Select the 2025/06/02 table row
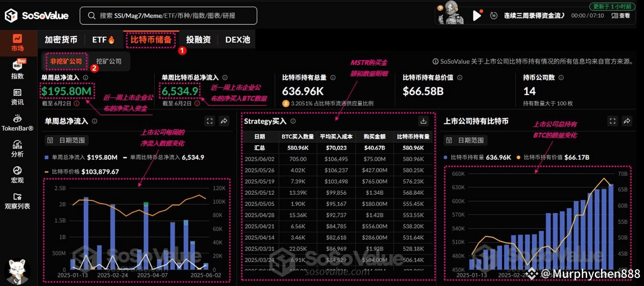 coord(338,159)
